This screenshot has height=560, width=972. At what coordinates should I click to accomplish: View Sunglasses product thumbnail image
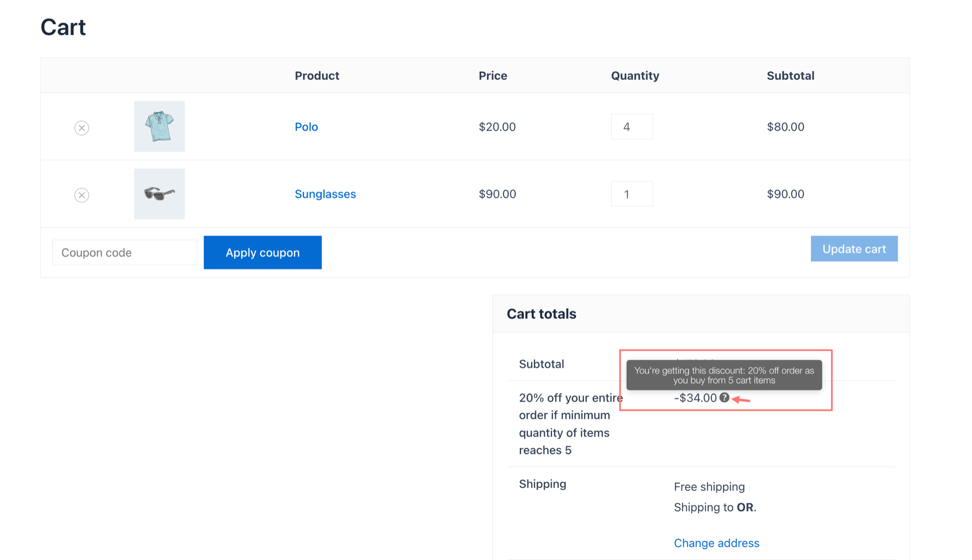[159, 194]
